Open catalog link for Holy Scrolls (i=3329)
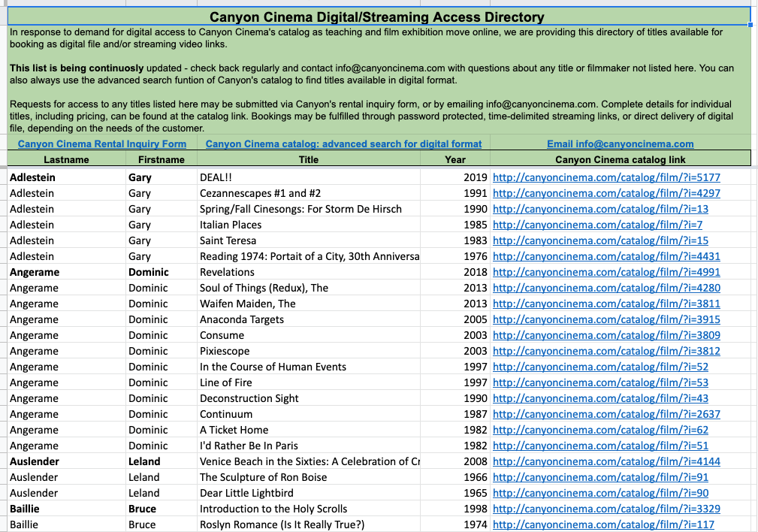Screen dimensions: 758x532 [606, 509]
